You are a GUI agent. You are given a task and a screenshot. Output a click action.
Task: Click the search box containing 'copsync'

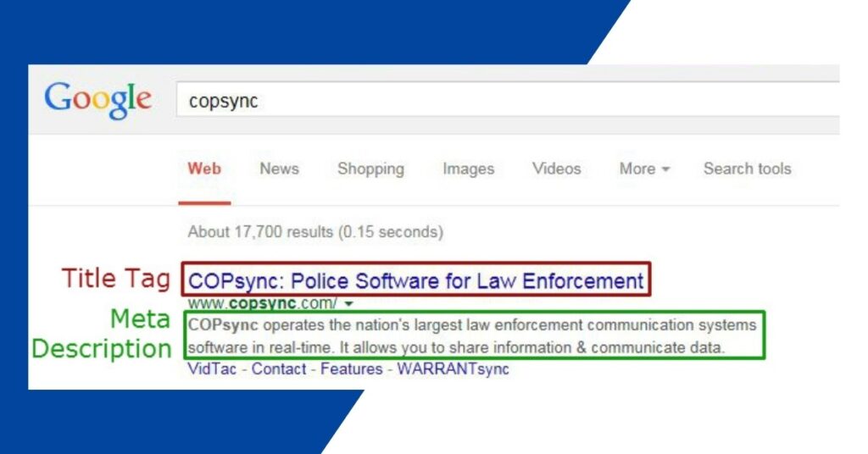tap(509, 101)
